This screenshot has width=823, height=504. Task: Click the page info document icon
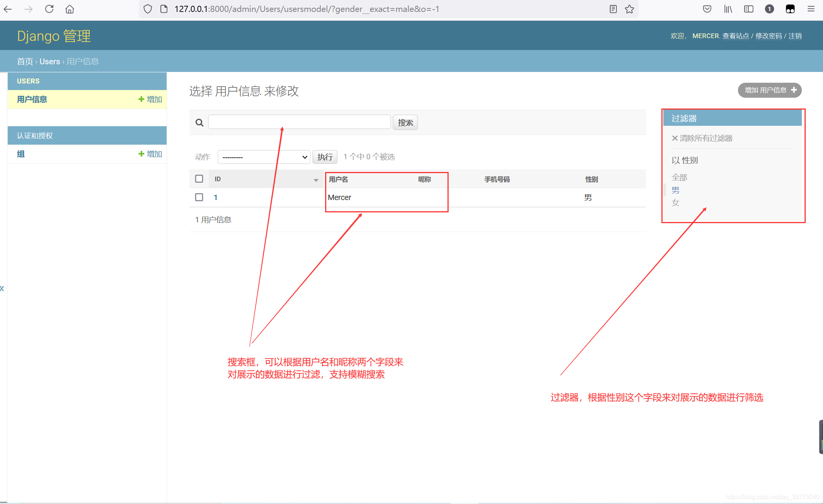[164, 9]
